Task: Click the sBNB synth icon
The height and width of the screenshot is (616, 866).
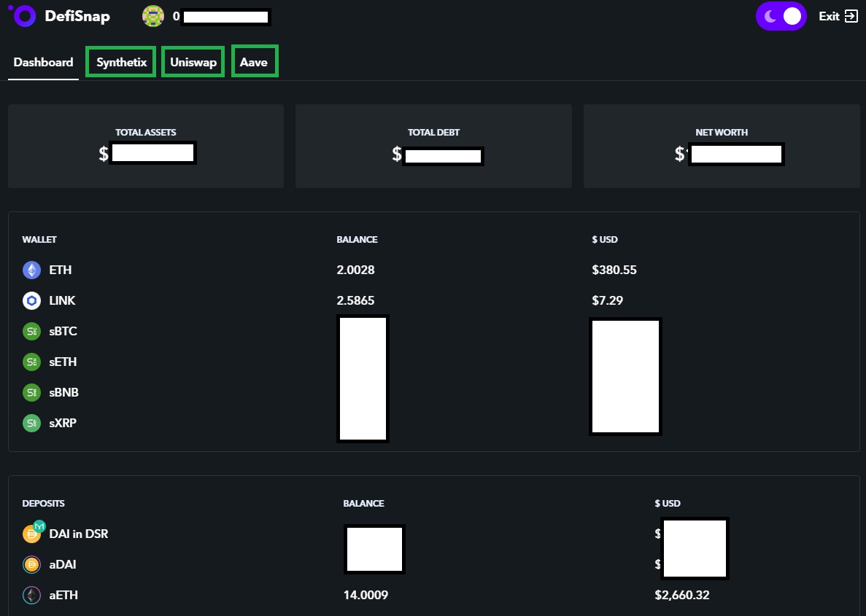Action: pos(31,392)
